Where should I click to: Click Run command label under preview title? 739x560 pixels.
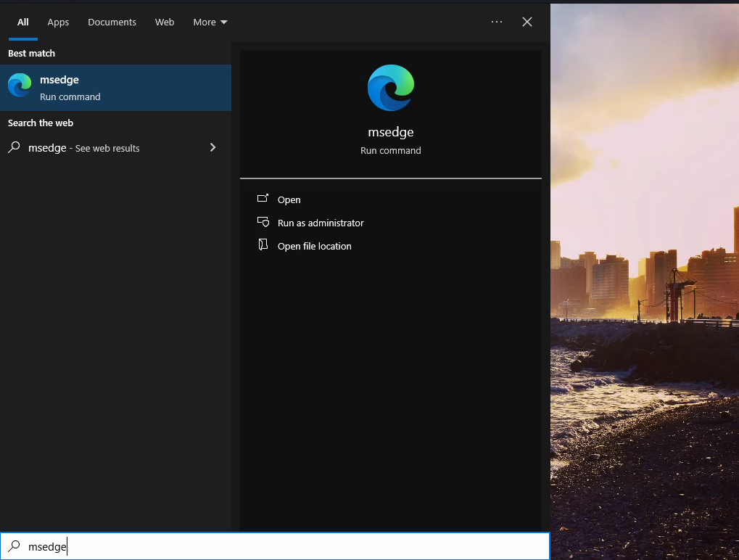click(391, 150)
